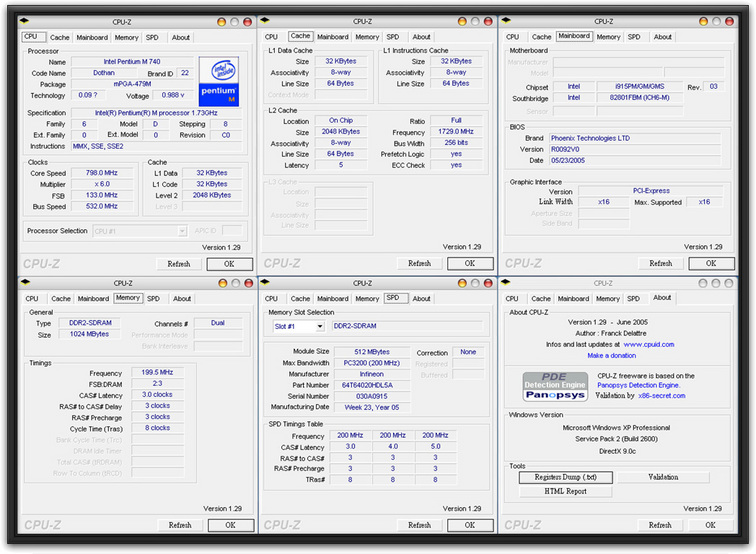Minimize the CPU tab window with orange button
The image size is (756, 554).
point(221,22)
